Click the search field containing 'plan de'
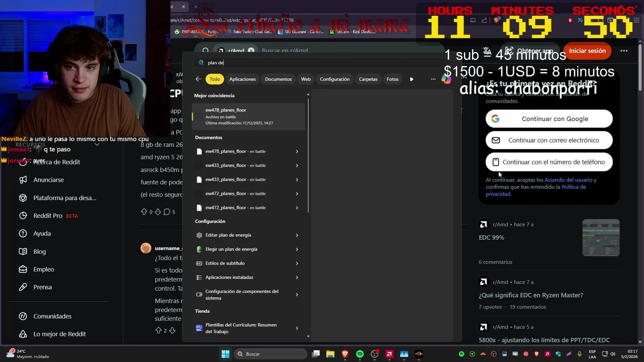The width and height of the screenshot is (644, 362). [322, 63]
